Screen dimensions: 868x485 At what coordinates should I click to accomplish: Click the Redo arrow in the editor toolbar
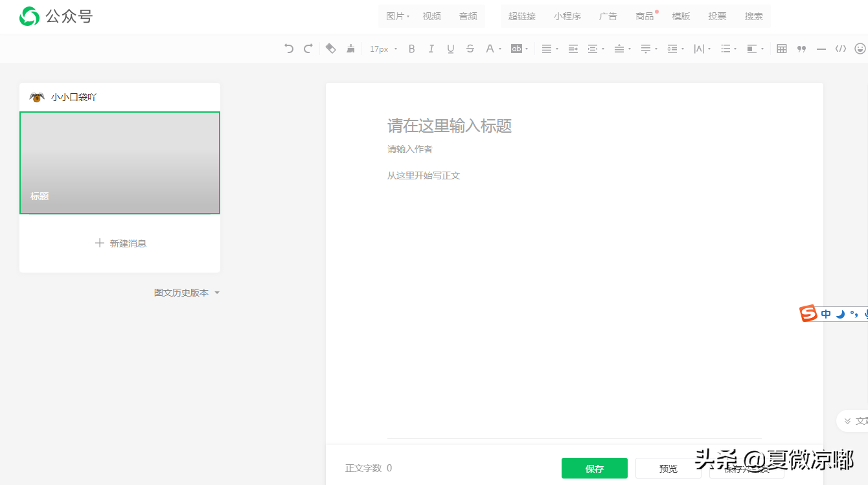(307, 48)
